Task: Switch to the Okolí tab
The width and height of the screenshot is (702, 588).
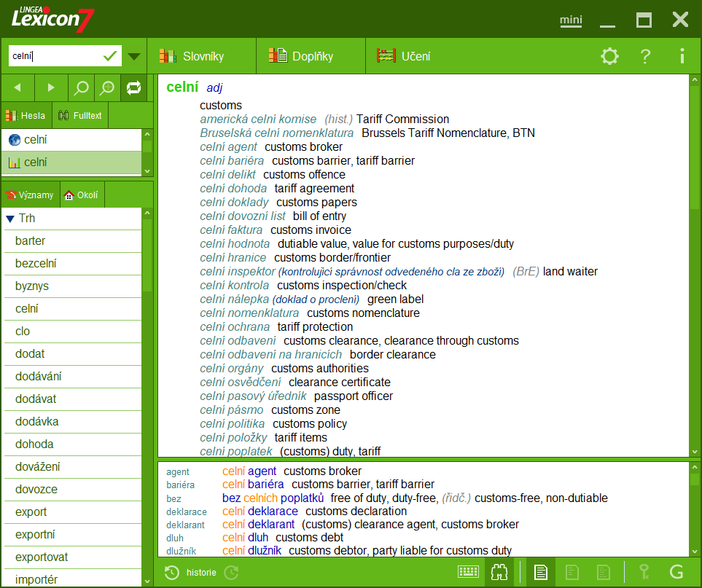Action: pos(80,195)
